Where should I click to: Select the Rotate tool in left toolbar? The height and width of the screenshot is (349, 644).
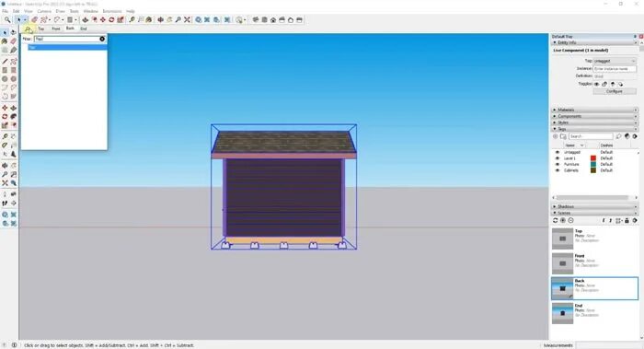(5, 116)
